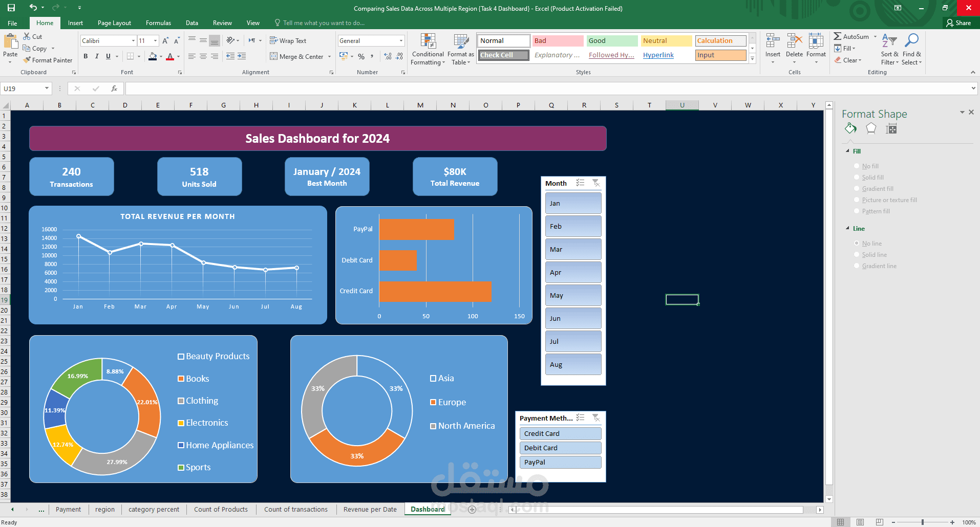The width and height of the screenshot is (980, 527).
Task: Open the Revenue per Date sheet tab
Action: pos(370,509)
